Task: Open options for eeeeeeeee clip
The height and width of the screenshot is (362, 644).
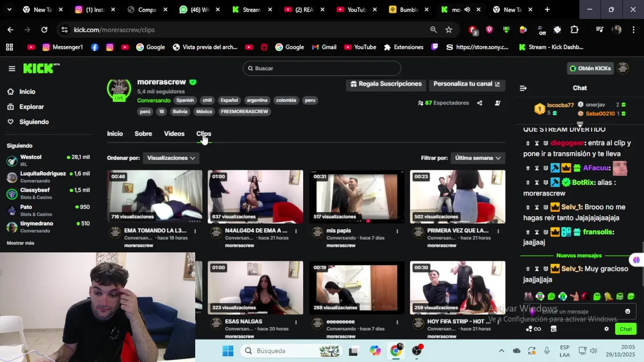Action: point(397,322)
